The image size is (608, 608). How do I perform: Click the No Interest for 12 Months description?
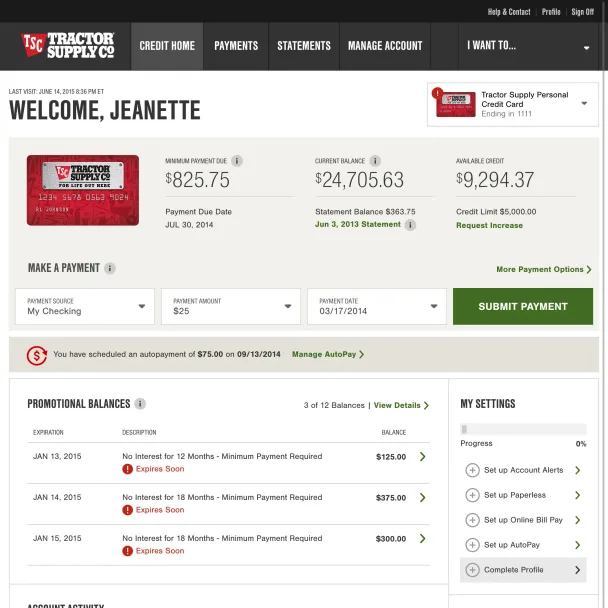pyautogui.click(x=222, y=456)
